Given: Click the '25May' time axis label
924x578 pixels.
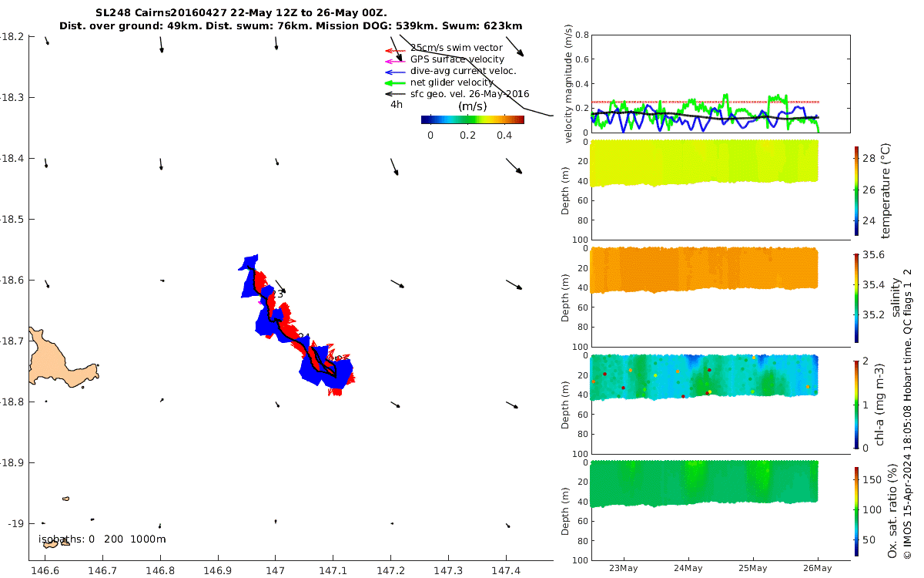Looking at the screenshot, I should [x=752, y=569].
